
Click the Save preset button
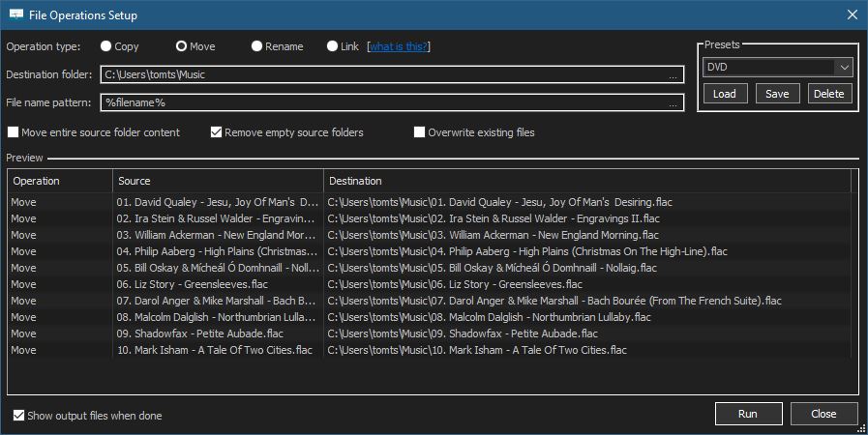(x=777, y=94)
